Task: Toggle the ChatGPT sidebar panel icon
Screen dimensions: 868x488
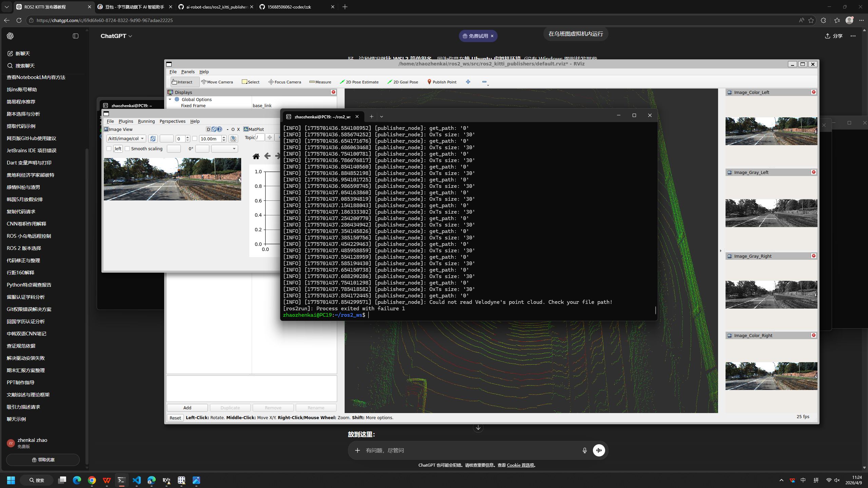Action: [x=76, y=36]
